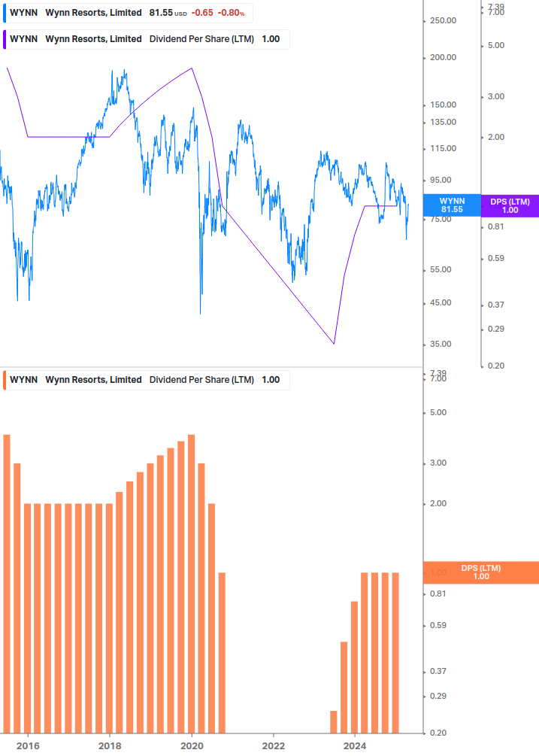Click the orange DPS (LTM) 1.00 axis tag
This screenshot has width=539, height=756.
coord(480,572)
